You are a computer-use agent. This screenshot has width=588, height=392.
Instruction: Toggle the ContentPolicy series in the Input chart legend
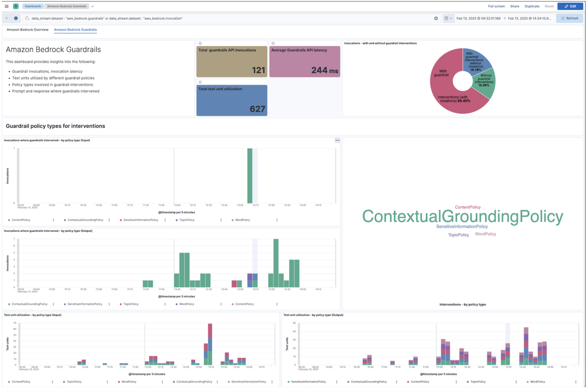coord(21,220)
